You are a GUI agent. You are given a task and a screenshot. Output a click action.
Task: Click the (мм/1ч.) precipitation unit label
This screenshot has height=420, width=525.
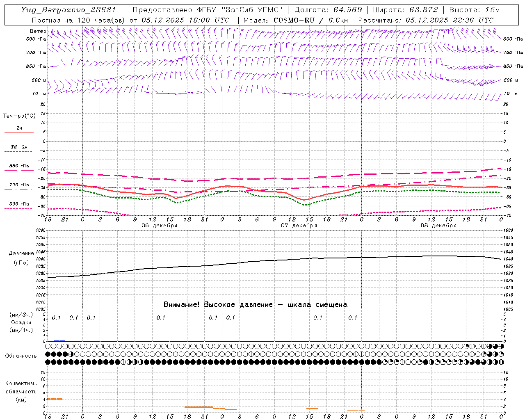coord(21,331)
